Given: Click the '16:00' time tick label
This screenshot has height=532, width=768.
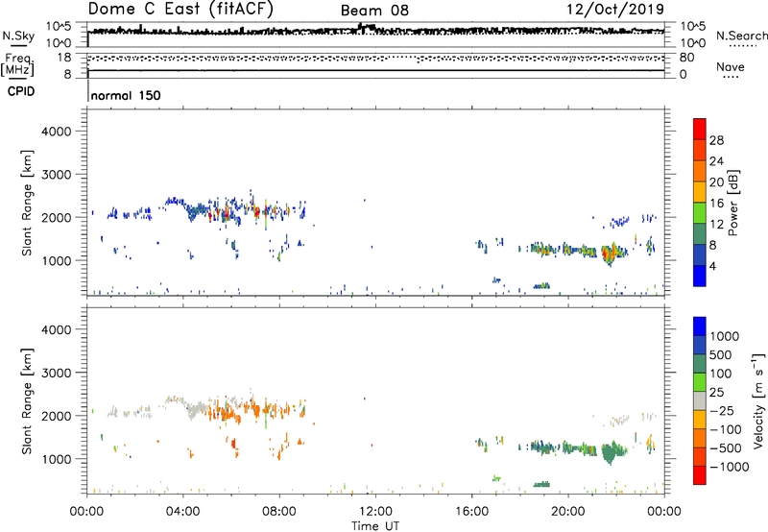Looking at the screenshot, I should pyautogui.click(x=471, y=512).
